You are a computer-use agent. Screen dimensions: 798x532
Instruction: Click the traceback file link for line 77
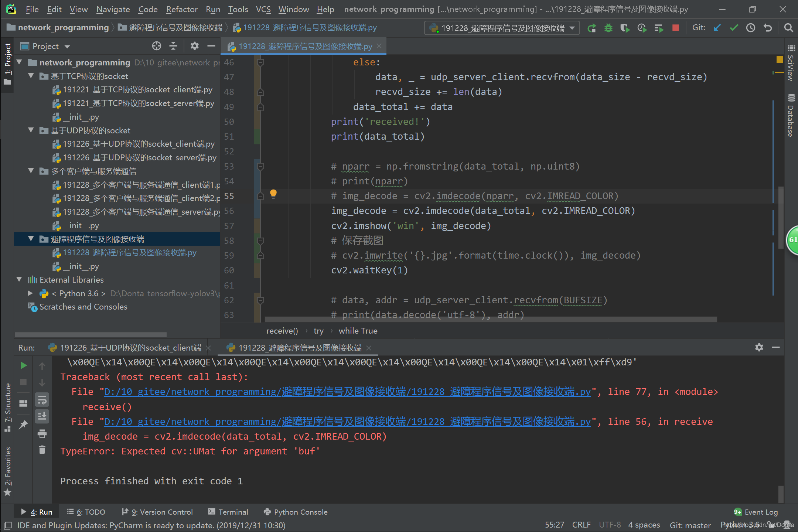tap(347, 392)
